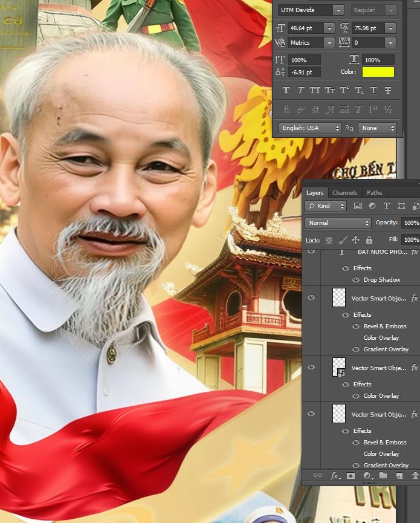420x523 pixels.
Task: Apply Strikethrough text style
Action: pos(388,91)
